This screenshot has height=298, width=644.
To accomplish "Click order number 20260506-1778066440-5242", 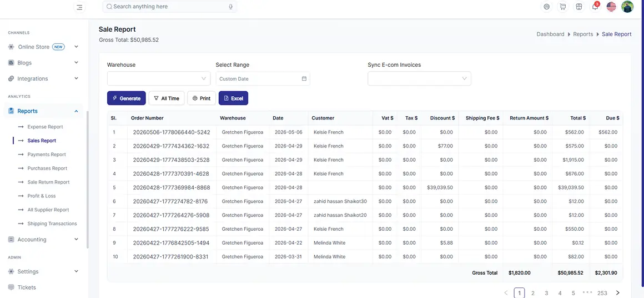I will tap(171, 132).
